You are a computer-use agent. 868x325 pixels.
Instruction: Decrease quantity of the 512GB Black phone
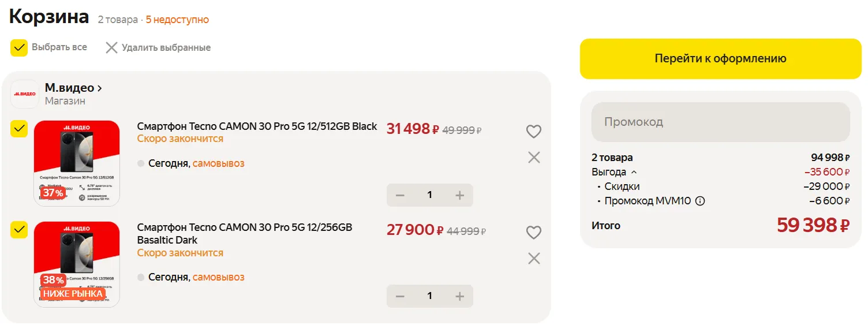coord(400,195)
